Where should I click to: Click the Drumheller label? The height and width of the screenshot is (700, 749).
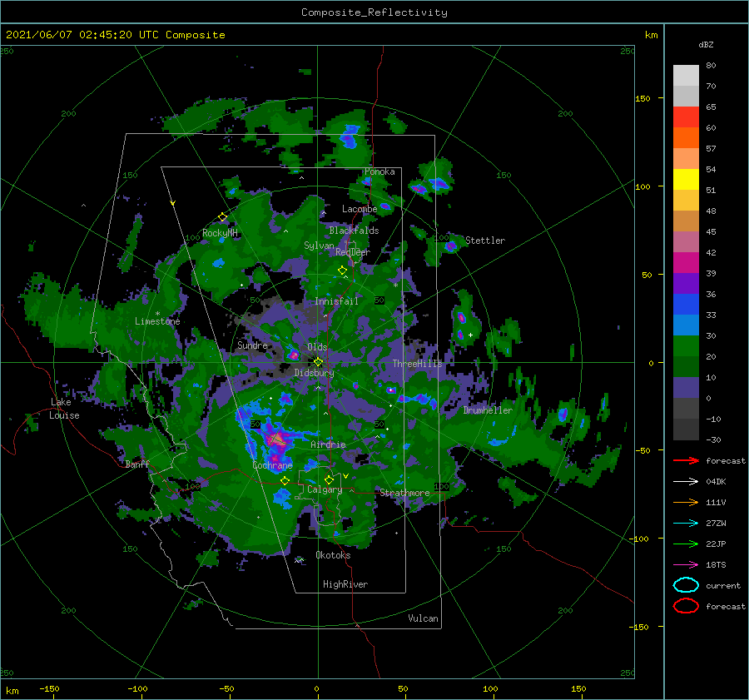pyautogui.click(x=488, y=410)
